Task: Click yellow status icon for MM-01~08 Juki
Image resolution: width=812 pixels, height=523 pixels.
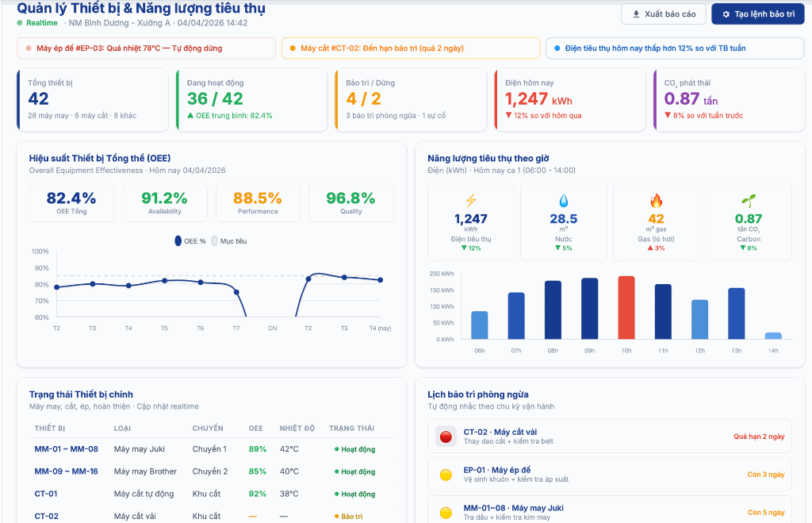Action: pos(446,513)
